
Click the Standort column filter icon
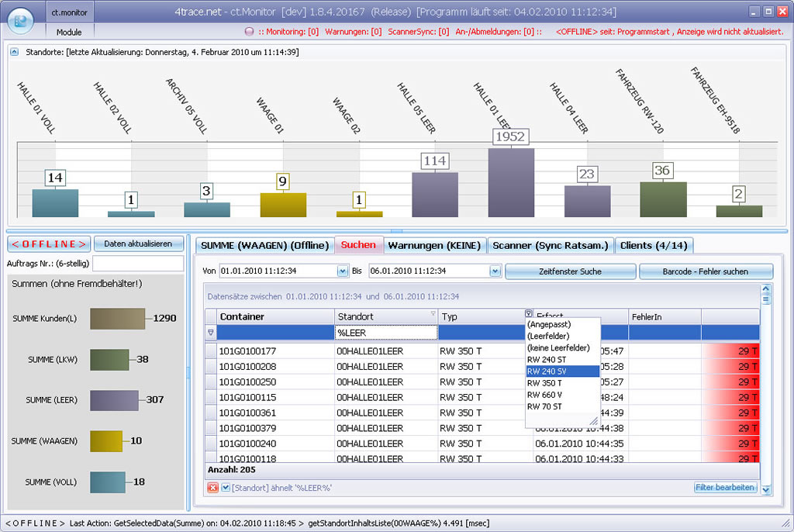point(433,313)
